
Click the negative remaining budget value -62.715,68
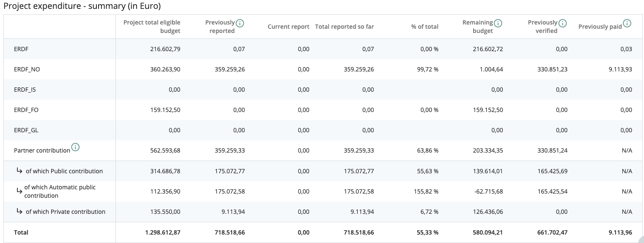click(x=488, y=191)
